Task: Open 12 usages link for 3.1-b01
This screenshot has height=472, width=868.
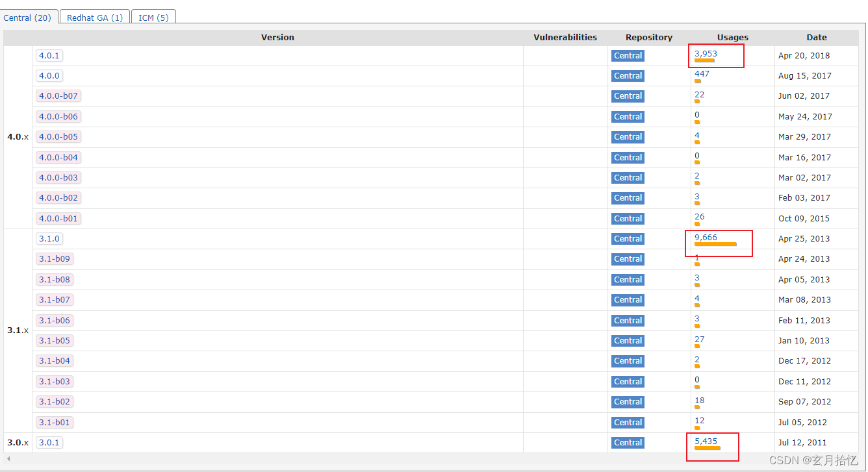Action: point(699,420)
